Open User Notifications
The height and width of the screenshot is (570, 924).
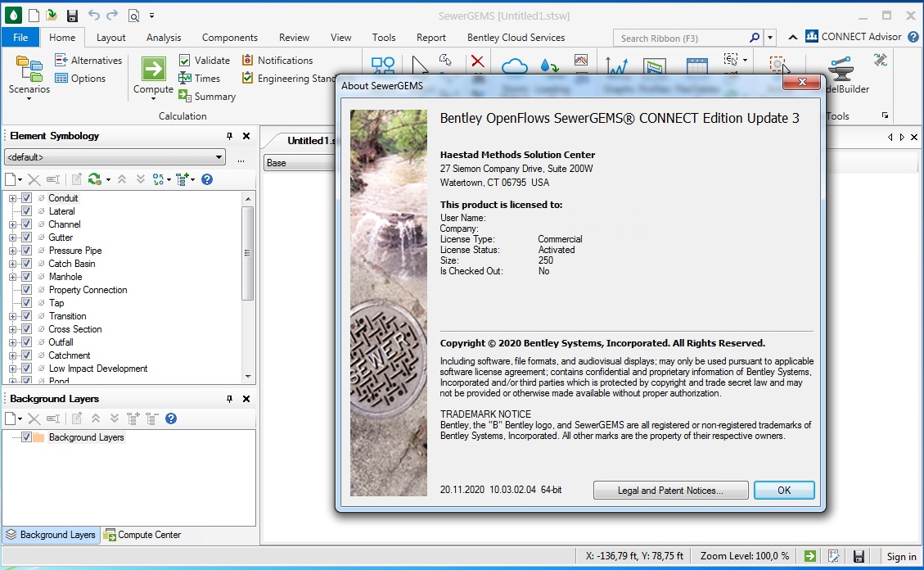pos(277,60)
